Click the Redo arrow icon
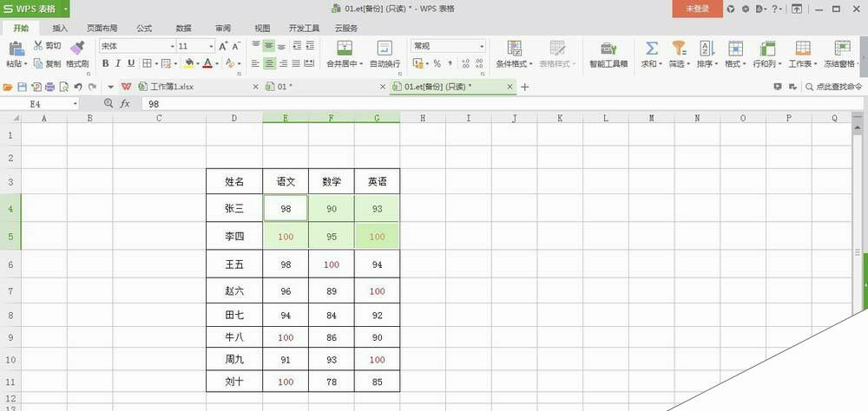 click(92, 87)
